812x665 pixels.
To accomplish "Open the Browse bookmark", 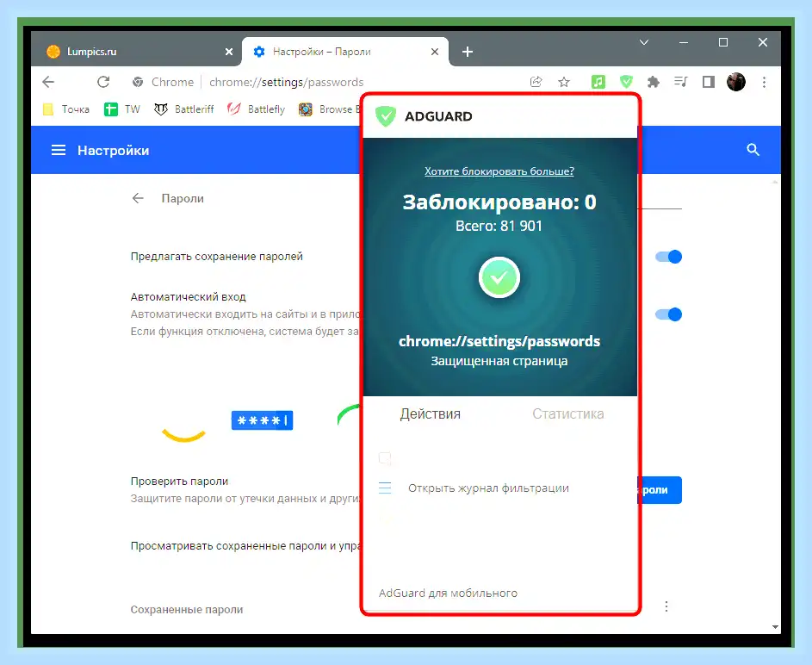I will pyautogui.click(x=329, y=109).
